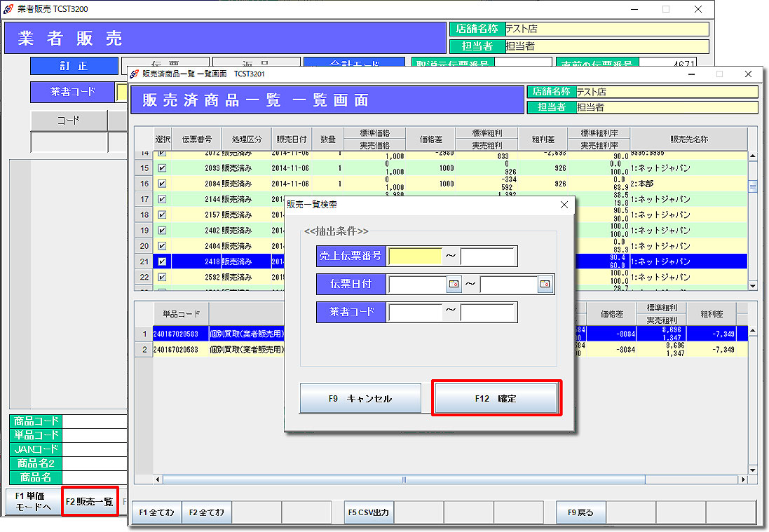
Task: Close the 販売一覧検索 dialog
Action: (564, 205)
